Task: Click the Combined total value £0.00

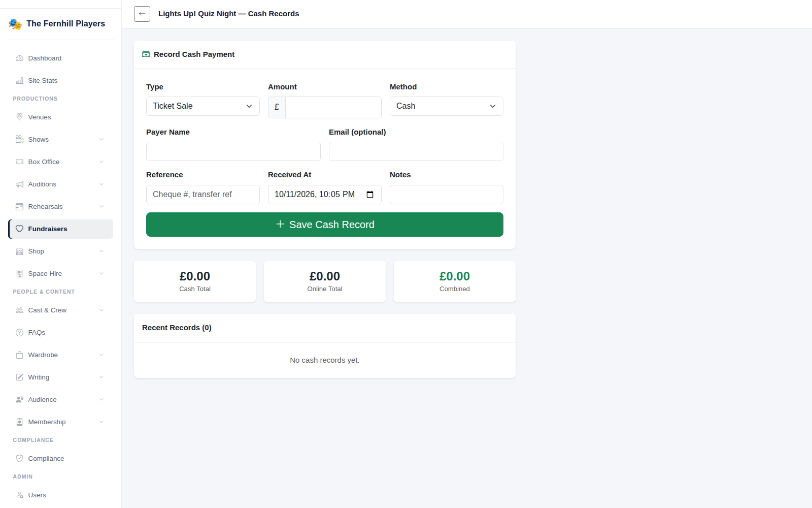Action: pos(455,276)
